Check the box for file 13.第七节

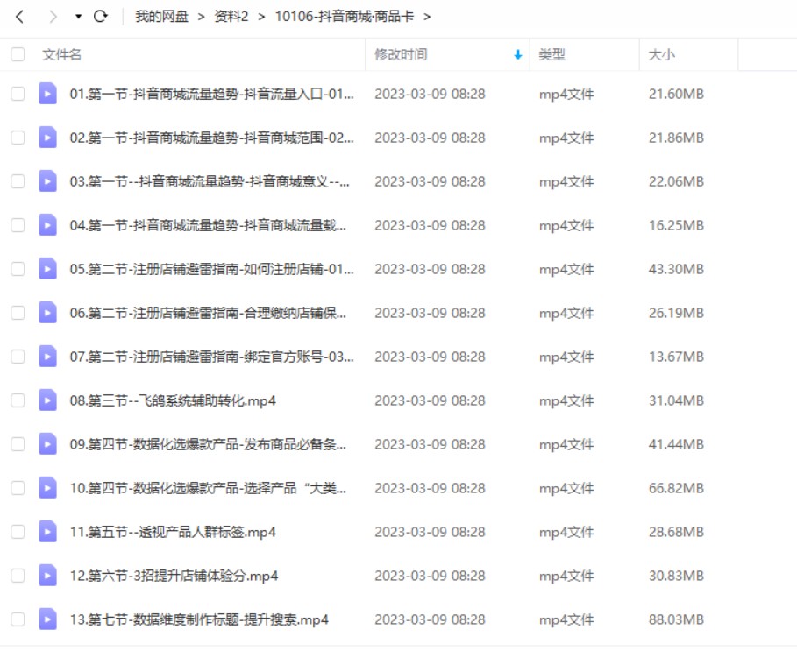click(x=18, y=619)
